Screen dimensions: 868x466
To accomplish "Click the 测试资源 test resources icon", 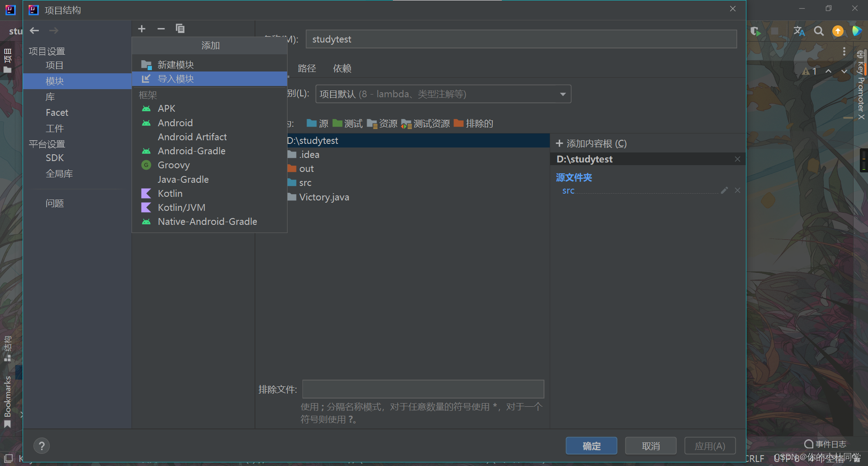I will coord(406,123).
